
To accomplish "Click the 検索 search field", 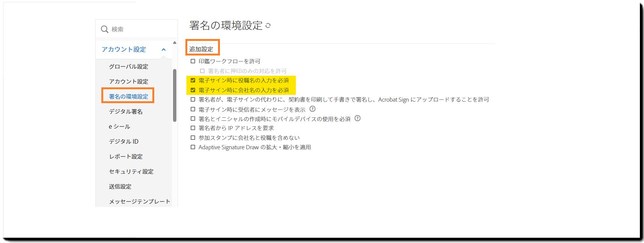I will tap(137, 29).
